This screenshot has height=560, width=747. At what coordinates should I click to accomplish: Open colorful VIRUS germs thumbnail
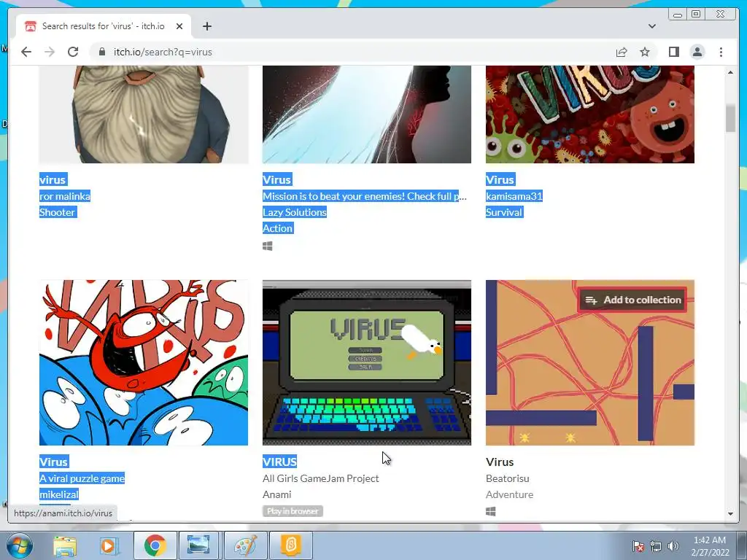[x=589, y=114]
